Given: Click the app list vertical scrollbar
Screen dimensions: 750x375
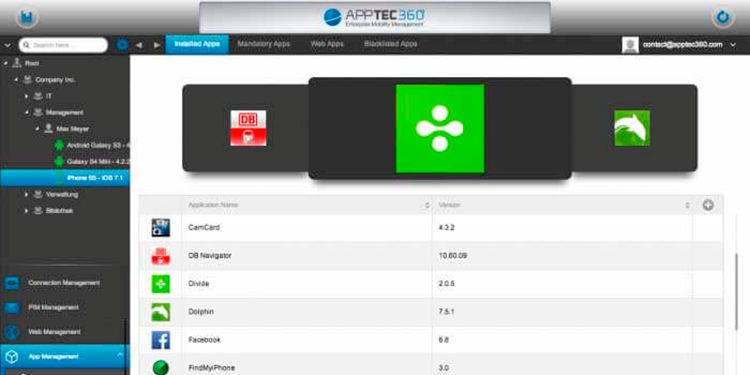Looking at the screenshot, I should pyautogui.click(x=737, y=291).
